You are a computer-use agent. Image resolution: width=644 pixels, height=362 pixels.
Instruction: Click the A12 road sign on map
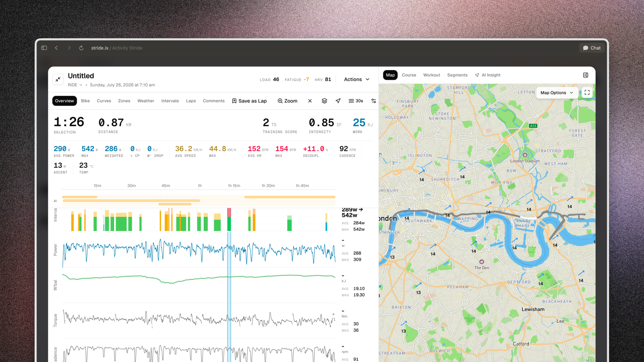coord(533,126)
